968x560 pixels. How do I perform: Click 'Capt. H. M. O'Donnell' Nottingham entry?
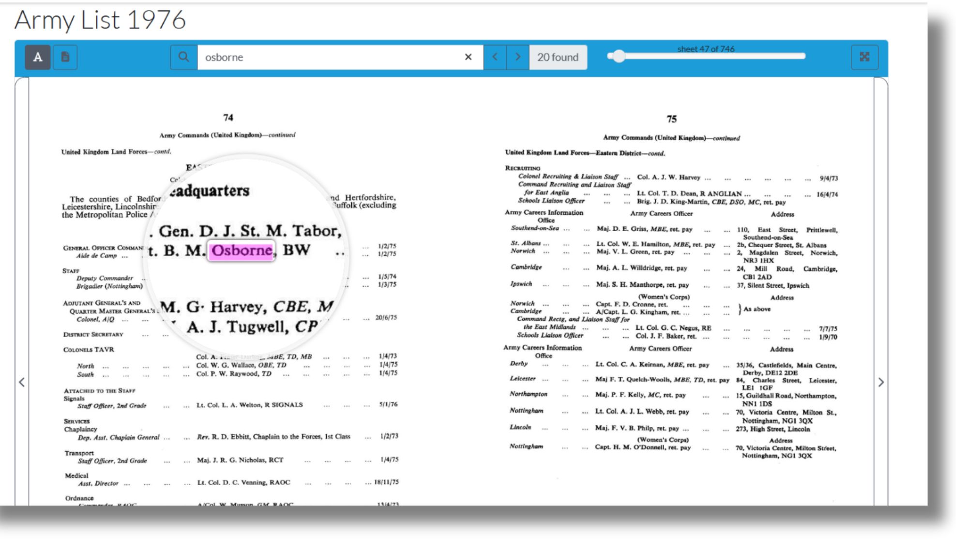pyautogui.click(x=643, y=447)
